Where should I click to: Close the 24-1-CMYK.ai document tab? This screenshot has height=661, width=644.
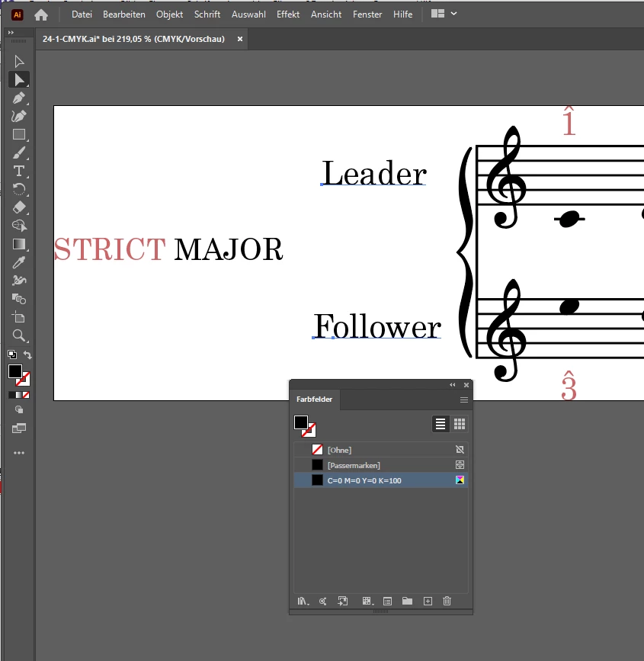240,39
